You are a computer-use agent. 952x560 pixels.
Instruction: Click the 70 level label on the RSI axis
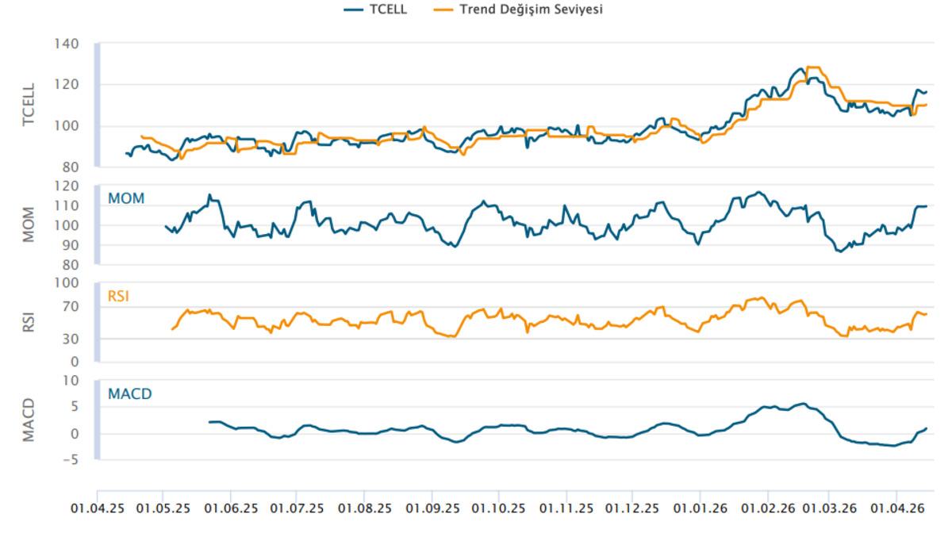click(72, 307)
